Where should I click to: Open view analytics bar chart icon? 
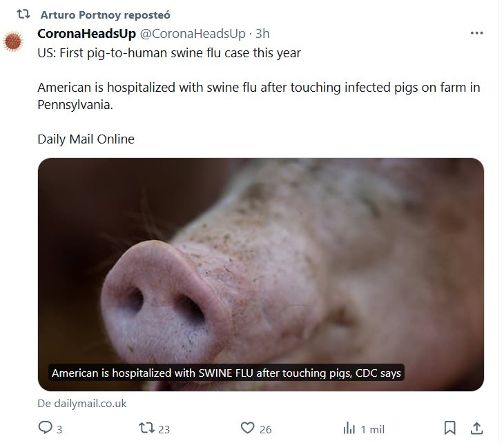click(x=349, y=429)
